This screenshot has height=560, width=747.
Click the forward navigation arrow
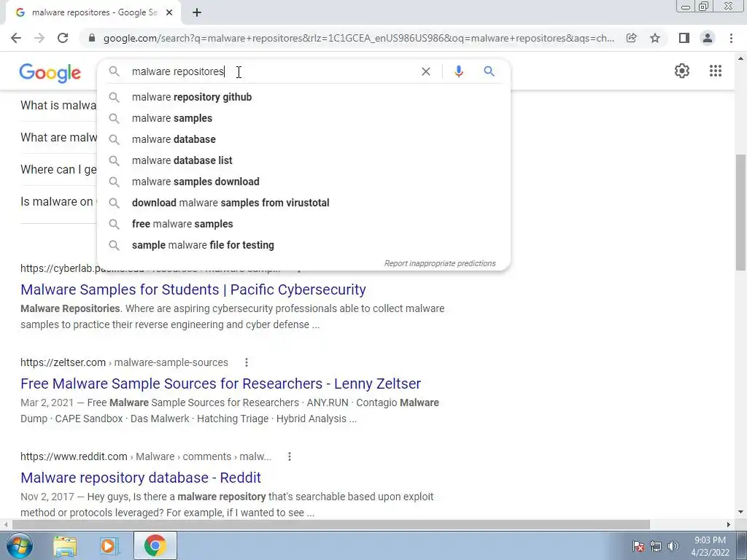(x=39, y=38)
